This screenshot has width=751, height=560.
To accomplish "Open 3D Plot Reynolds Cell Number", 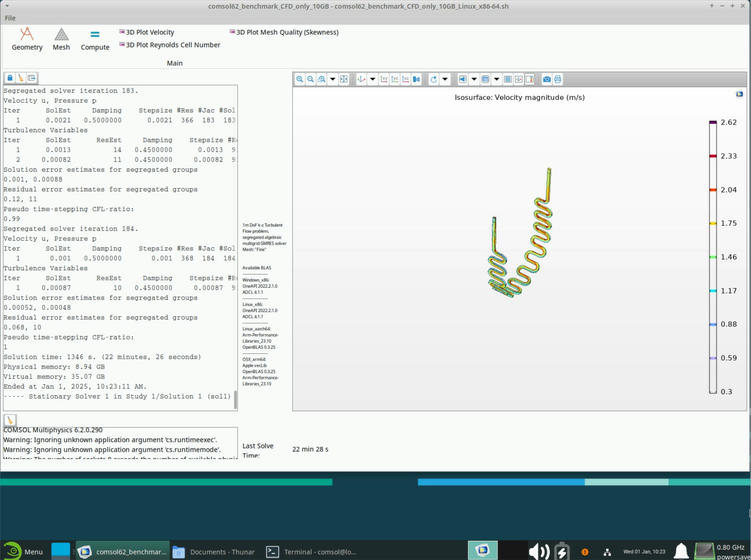I will [x=170, y=45].
